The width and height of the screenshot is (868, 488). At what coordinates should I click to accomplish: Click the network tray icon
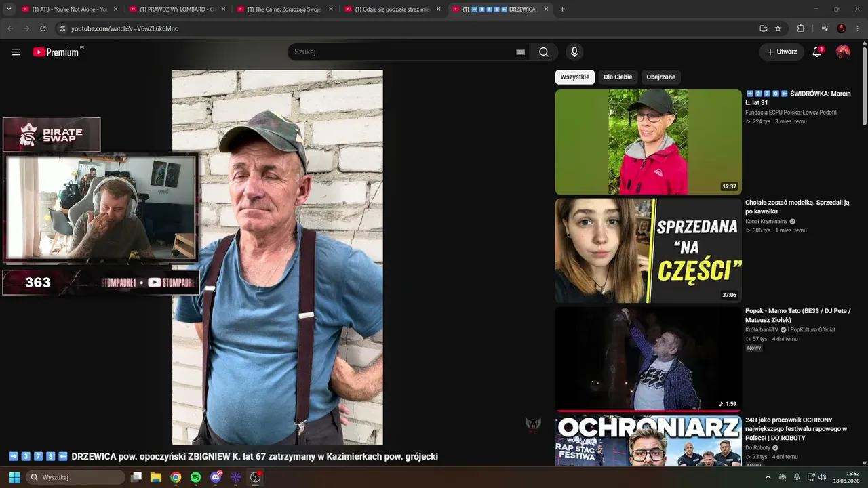tap(810, 477)
